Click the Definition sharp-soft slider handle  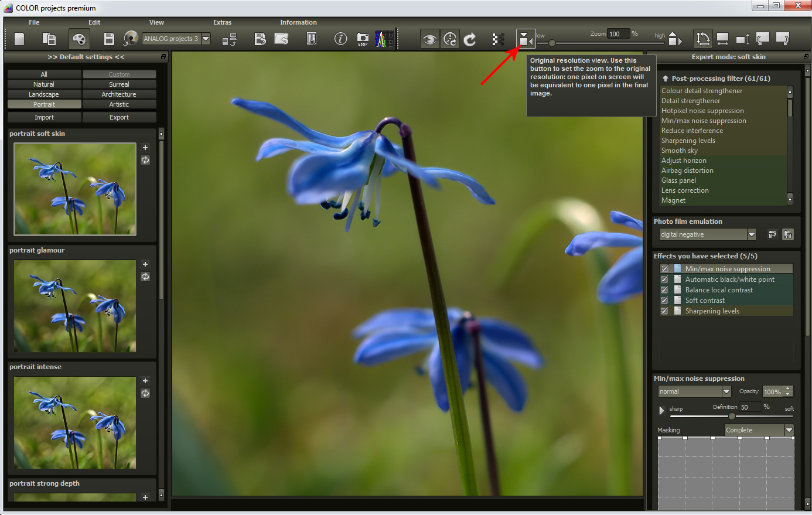732,416
